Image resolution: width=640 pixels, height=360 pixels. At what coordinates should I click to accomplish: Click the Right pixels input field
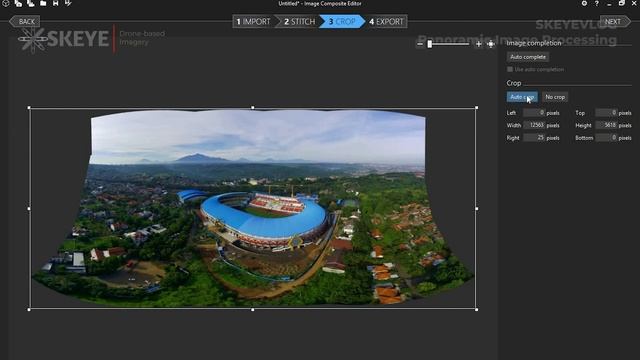pos(534,138)
